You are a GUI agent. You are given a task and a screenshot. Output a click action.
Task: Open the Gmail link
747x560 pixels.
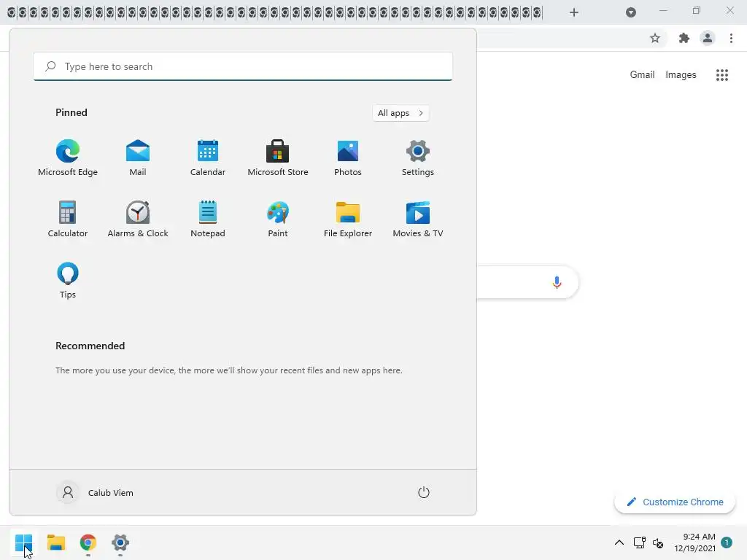[642, 75]
